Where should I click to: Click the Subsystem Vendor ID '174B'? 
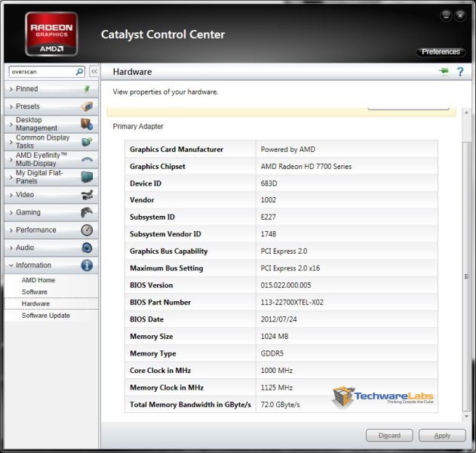pyautogui.click(x=269, y=234)
